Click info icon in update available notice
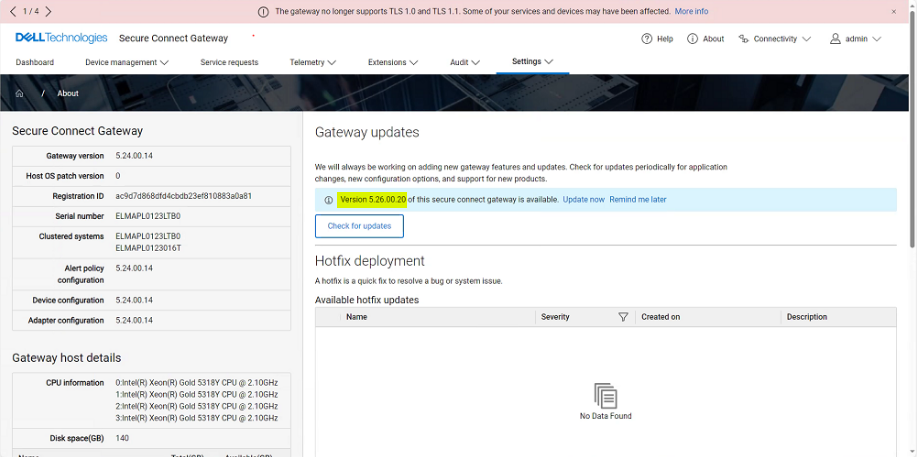Screen dimensions: 917x457 click(329, 200)
